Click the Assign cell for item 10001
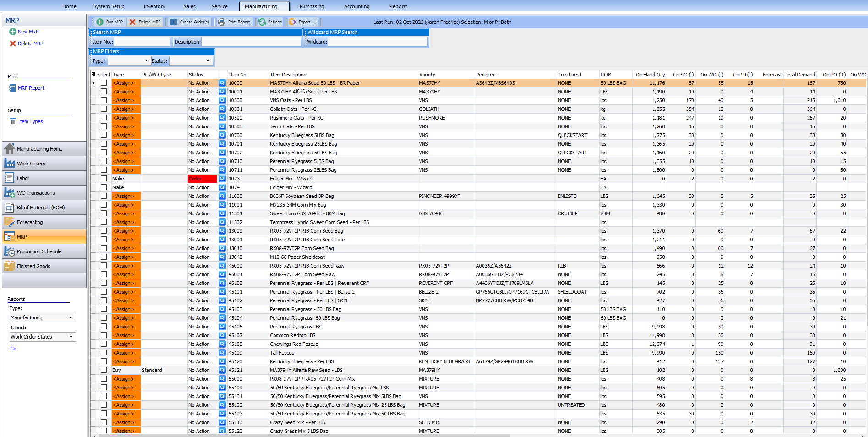Image resolution: width=868 pixels, height=437 pixels. click(126, 92)
